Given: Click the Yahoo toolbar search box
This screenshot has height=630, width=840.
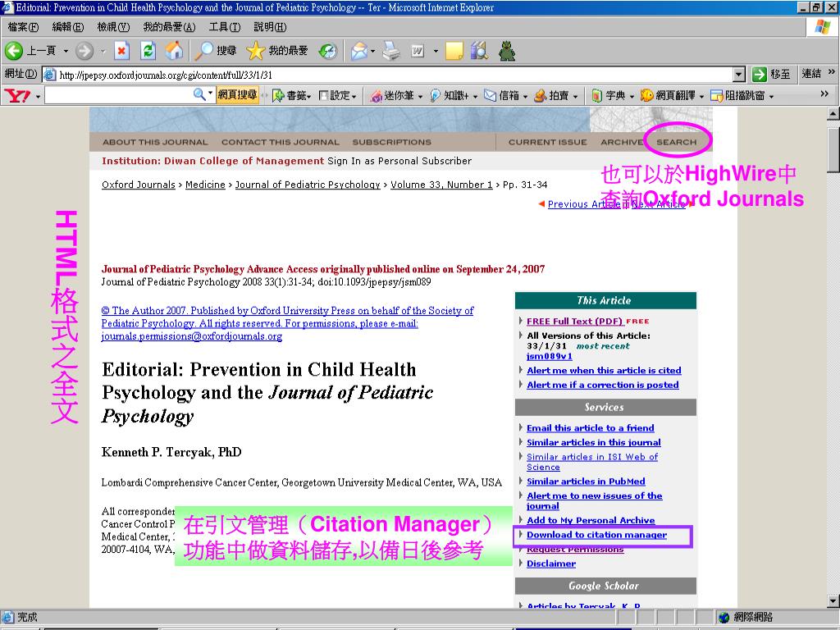Looking at the screenshot, I should click(x=119, y=95).
